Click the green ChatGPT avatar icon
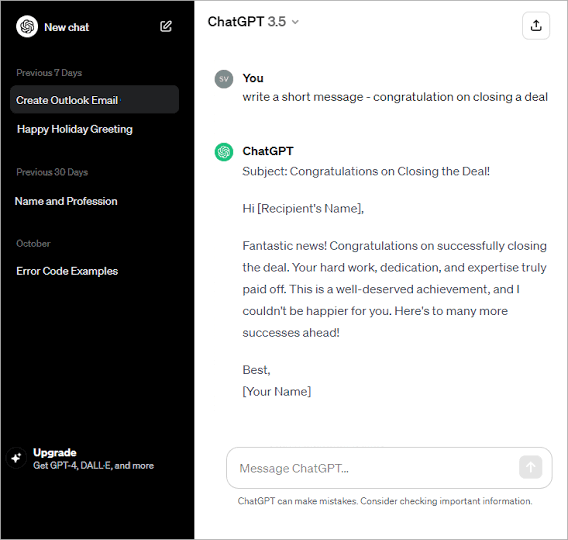The height and width of the screenshot is (540, 568). pos(224,152)
